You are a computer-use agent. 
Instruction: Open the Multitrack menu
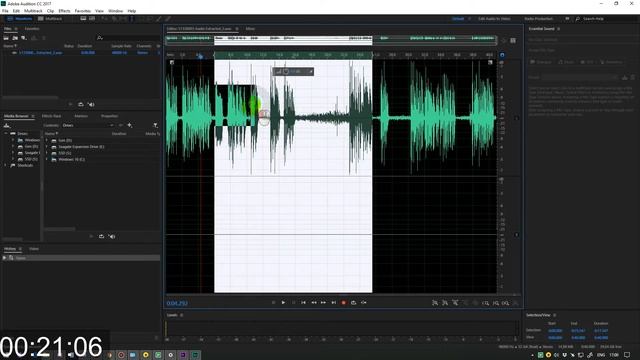click(33, 11)
